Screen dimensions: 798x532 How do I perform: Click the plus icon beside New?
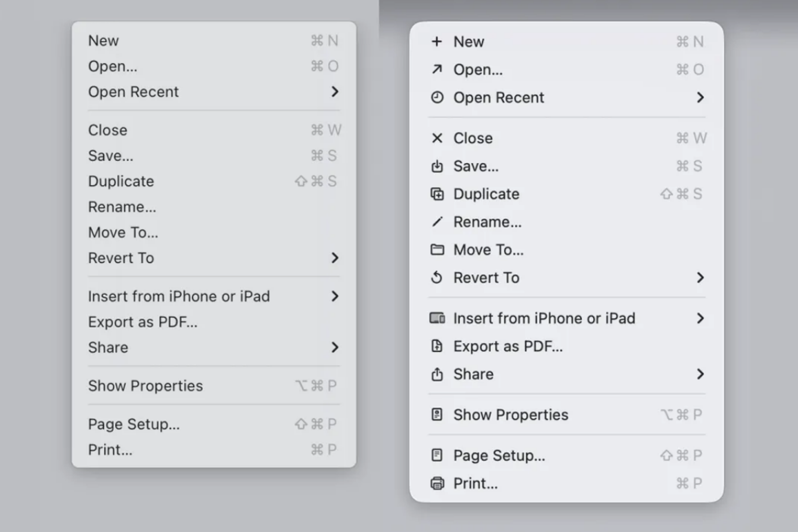click(x=437, y=42)
